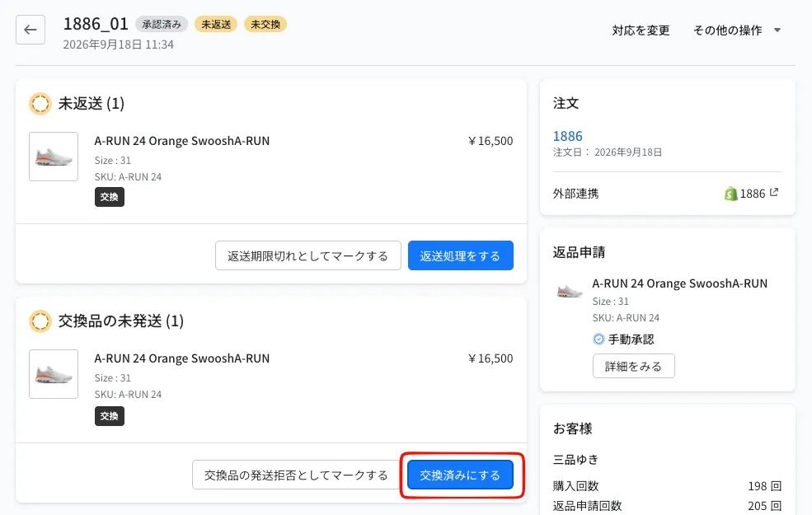Click 交換済みにする button
Viewport: 812px width, 515px height.
click(460, 475)
